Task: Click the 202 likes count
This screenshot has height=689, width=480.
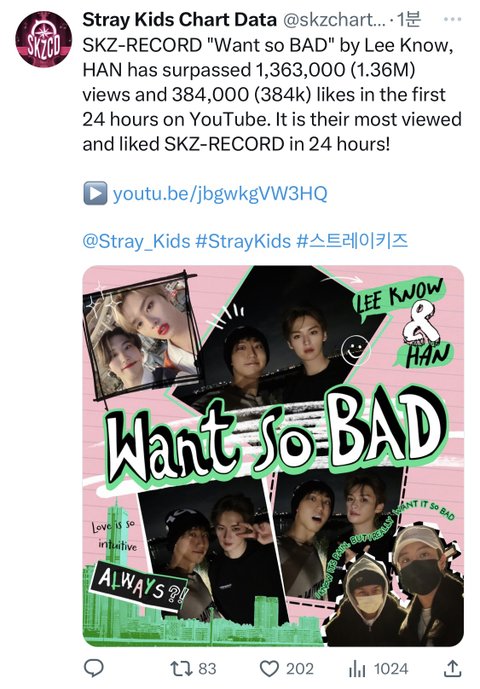Action: 300,669
